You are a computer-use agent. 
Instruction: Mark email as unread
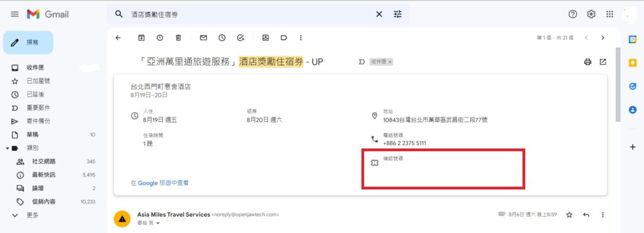pyautogui.click(x=203, y=38)
